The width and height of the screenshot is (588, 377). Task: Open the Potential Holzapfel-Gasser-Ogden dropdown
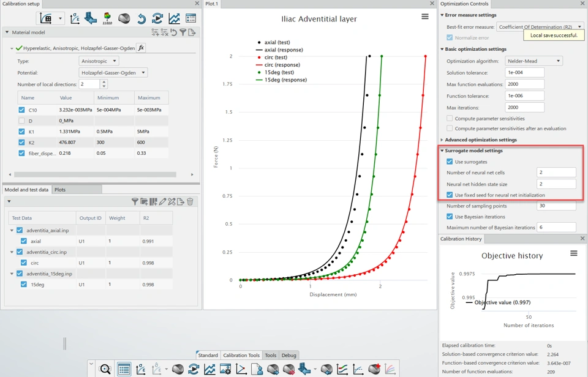[113, 73]
